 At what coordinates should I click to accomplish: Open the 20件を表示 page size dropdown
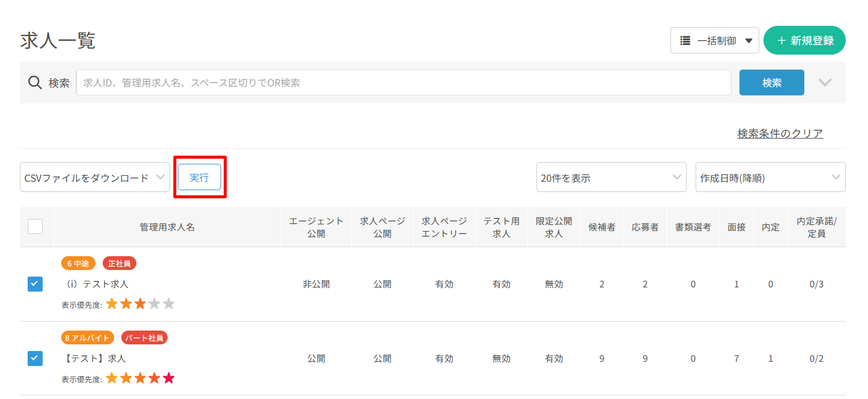pyautogui.click(x=611, y=178)
